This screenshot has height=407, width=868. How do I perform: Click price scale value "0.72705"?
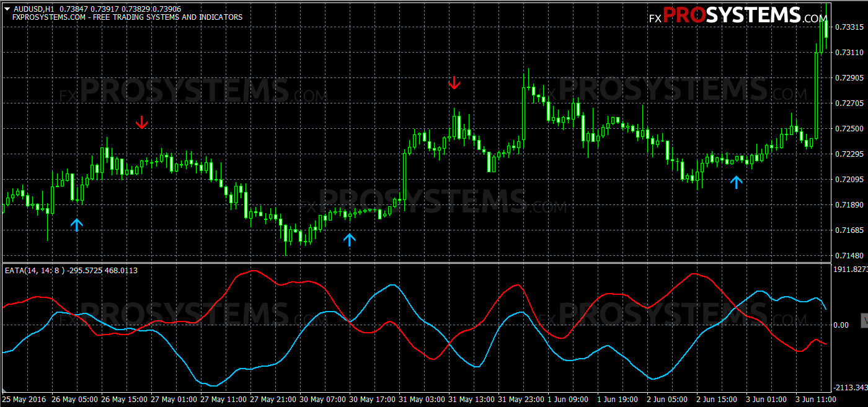[x=849, y=103]
